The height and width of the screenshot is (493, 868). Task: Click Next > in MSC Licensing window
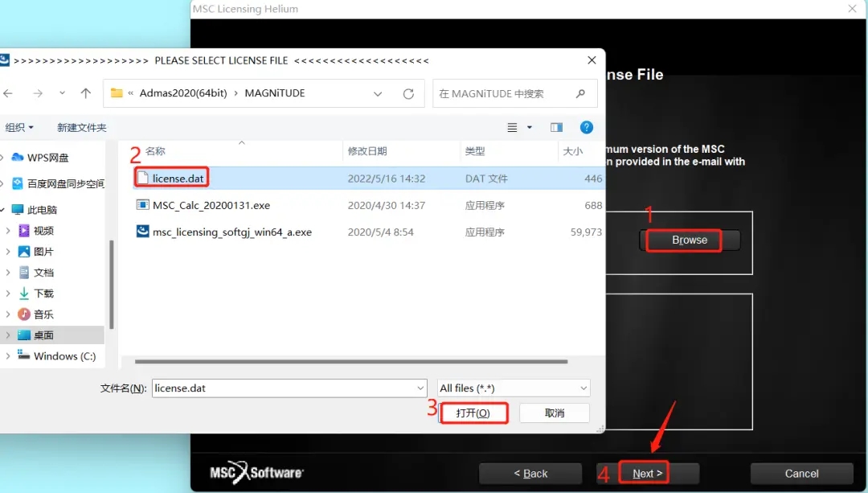[647, 474]
